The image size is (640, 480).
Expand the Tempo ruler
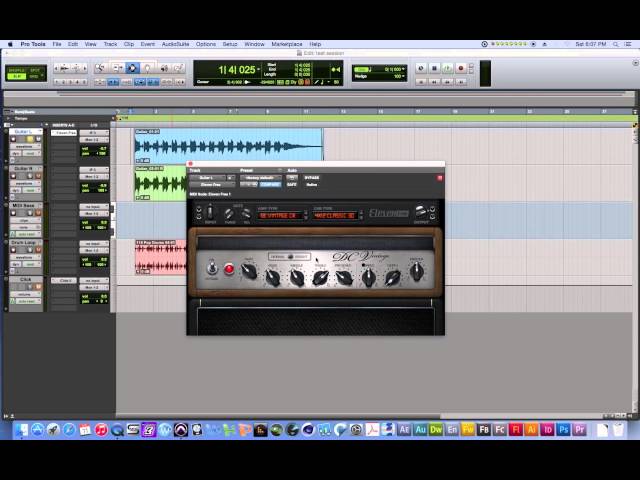(x=8, y=118)
